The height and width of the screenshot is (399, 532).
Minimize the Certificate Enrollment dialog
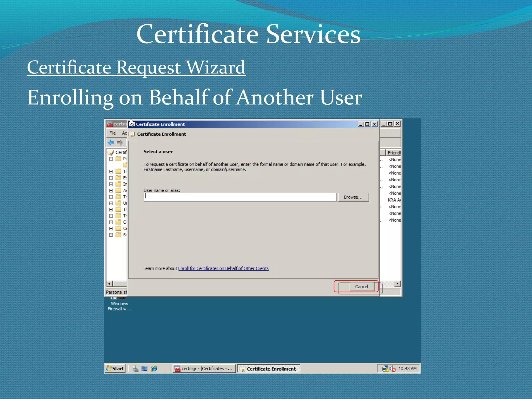pos(361,124)
